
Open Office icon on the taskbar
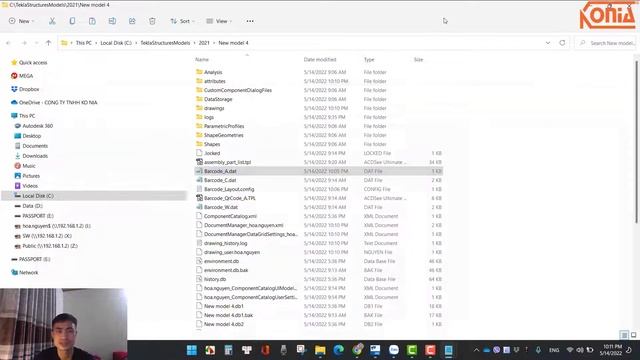coord(265,350)
